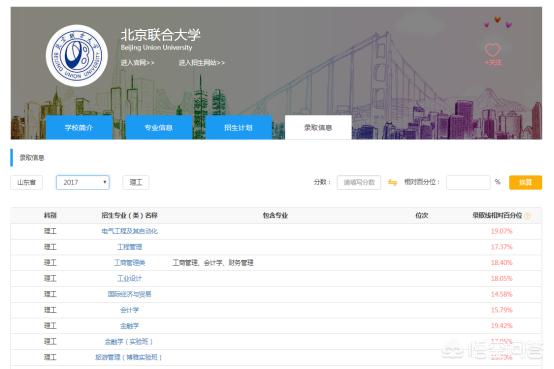This screenshot has width=554, height=369.
Task: Open the 国际经济与贸易 major link
Action: point(129,294)
